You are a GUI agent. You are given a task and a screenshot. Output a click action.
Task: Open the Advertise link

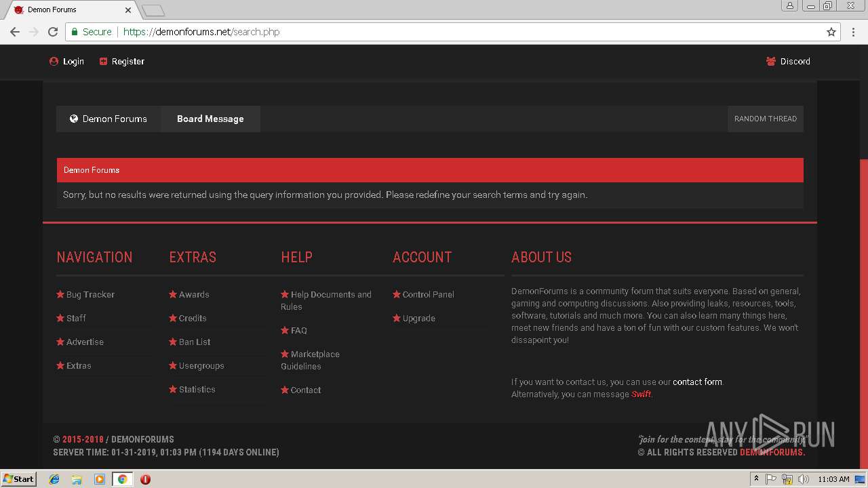point(85,342)
